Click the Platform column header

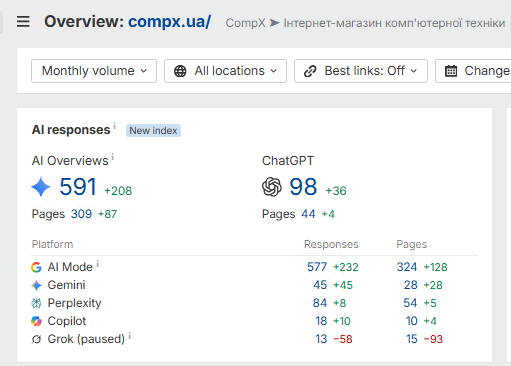(x=52, y=244)
